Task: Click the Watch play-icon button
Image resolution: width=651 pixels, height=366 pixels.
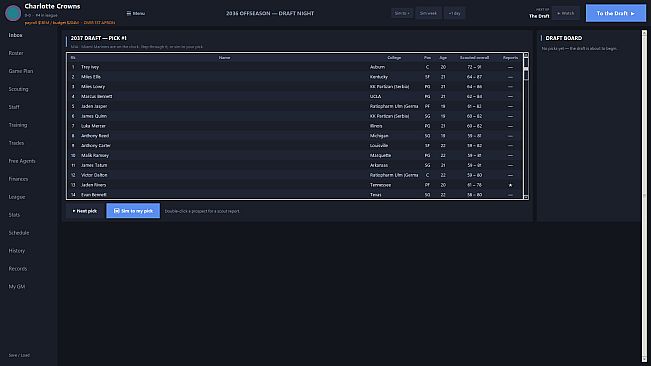Action: tap(565, 13)
